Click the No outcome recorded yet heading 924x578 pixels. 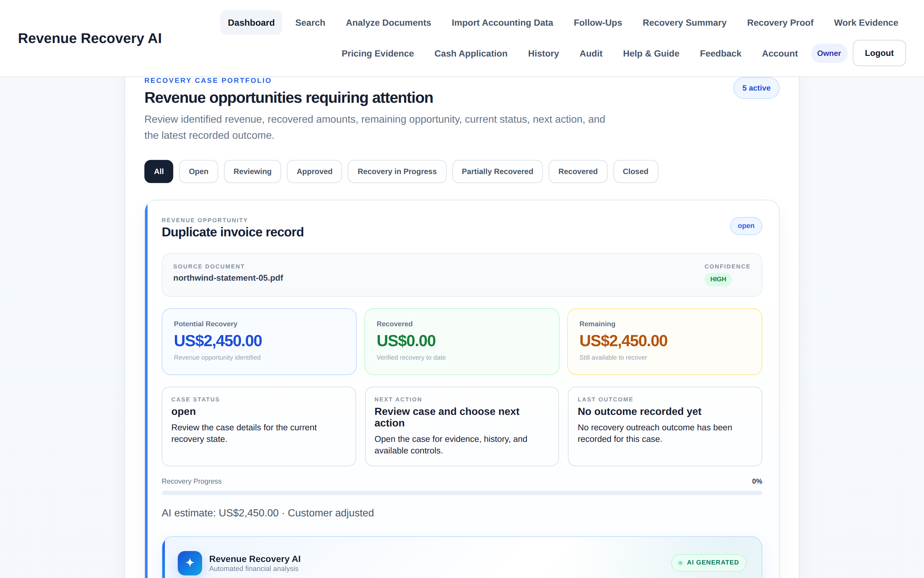(x=639, y=411)
